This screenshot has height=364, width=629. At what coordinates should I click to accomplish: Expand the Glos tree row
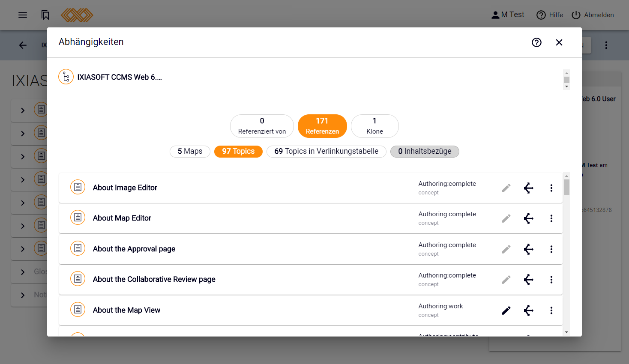coord(23,272)
